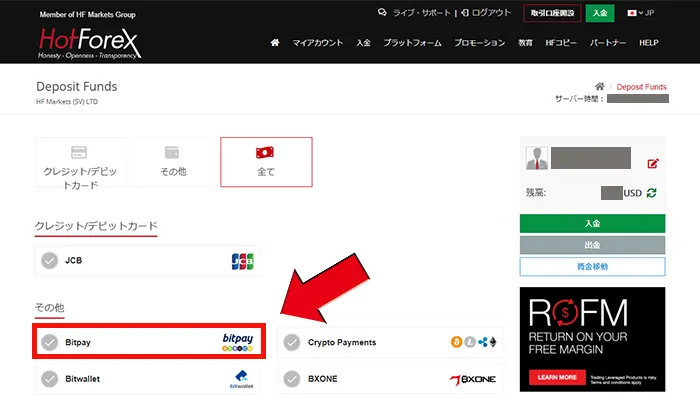Click the Bitpay label text
Image resolution: width=700 pixels, height=400 pixels.
point(78,342)
